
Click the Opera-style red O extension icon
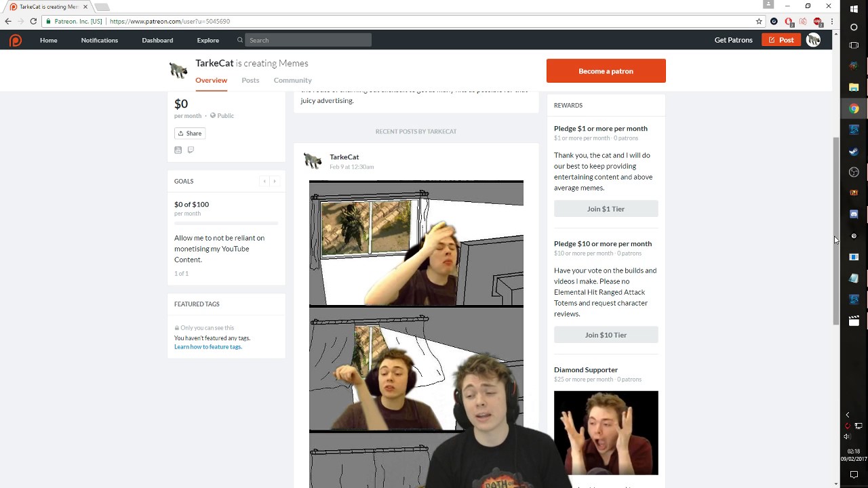pos(789,21)
